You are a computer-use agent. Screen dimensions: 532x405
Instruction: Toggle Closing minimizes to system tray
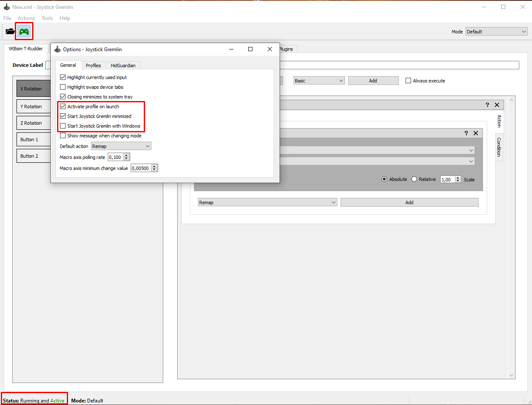click(x=63, y=97)
